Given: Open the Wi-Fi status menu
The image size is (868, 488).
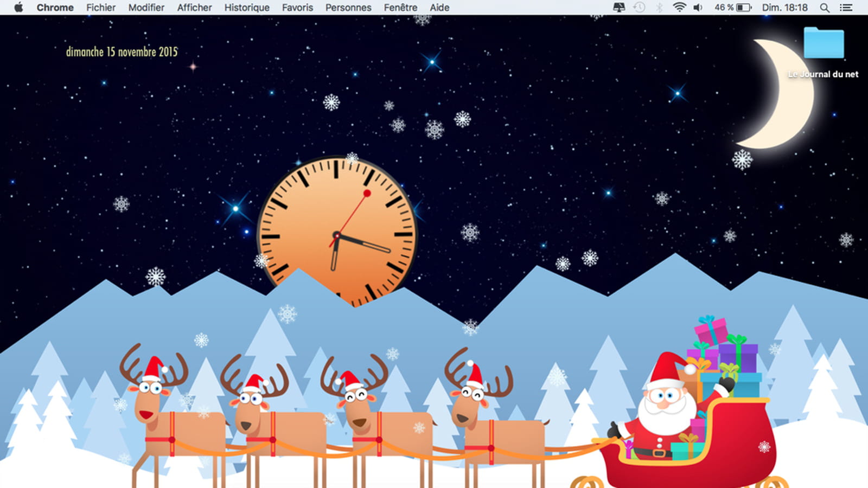Looking at the screenshot, I should pyautogui.click(x=679, y=8).
